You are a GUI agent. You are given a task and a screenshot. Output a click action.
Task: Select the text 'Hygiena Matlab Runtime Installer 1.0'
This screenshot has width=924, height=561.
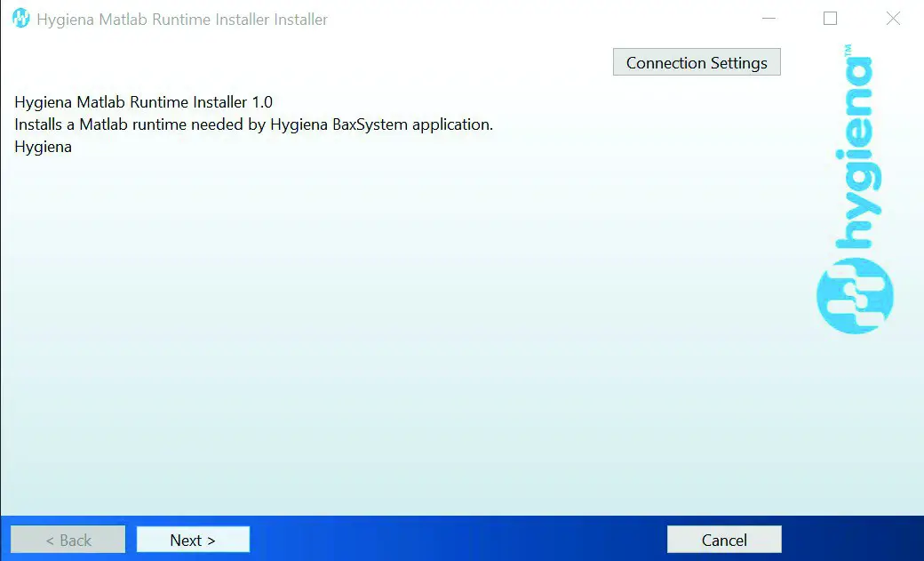(x=143, y=102)
